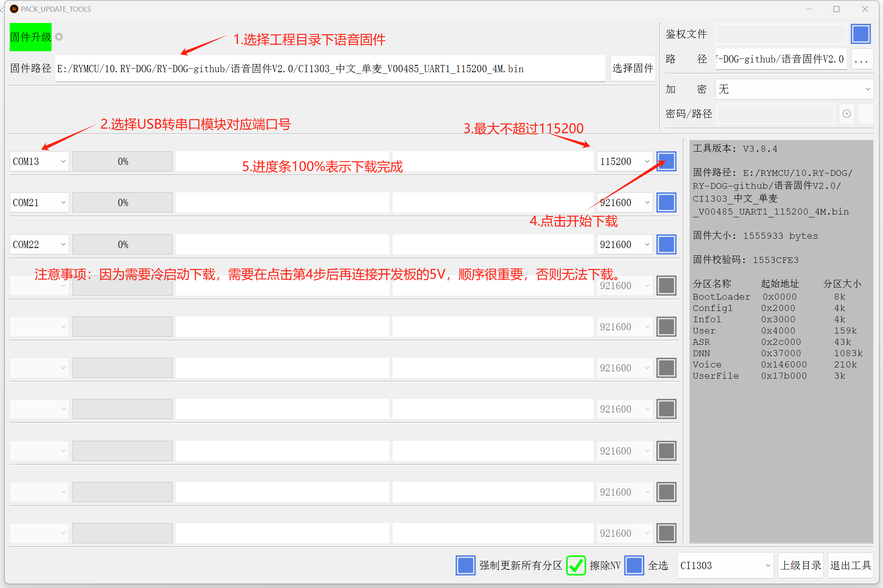Start download on the COM21 row

(x=666, y=202)
